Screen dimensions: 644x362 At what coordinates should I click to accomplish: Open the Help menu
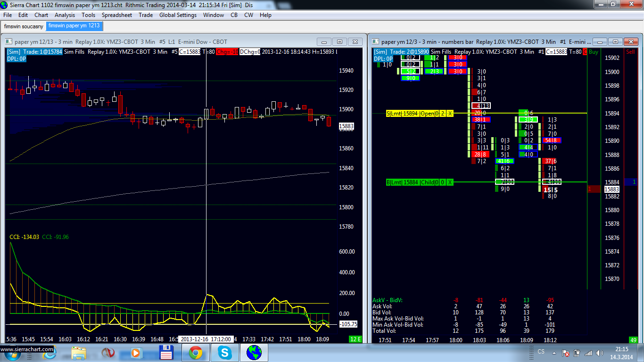(x=265, y=15)
